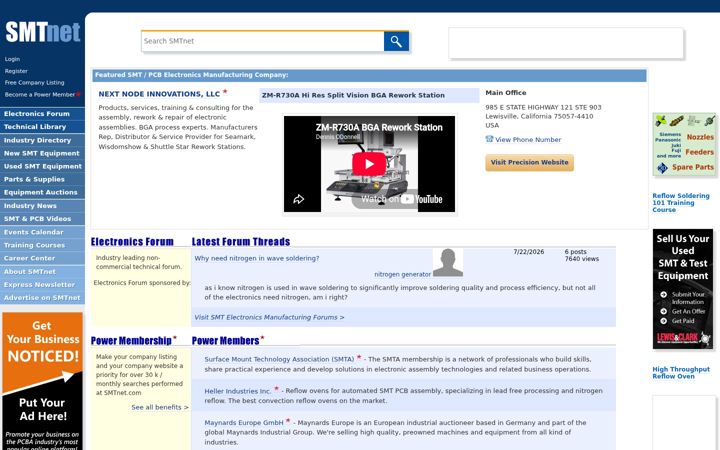Open New SMT Equipment menu item
The image size is (720, 450).
click(x=42, y=153)
